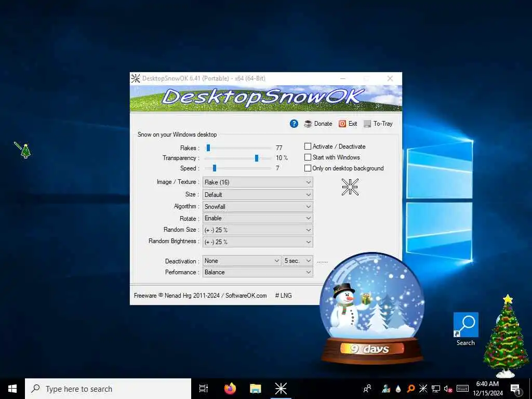Adjust the Flakes slider handle

point(208,148)
